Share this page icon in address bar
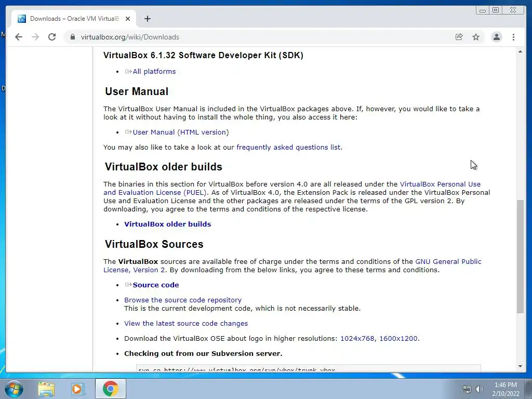The width and height of the screenshot is (532, 399). coord(459,37)
